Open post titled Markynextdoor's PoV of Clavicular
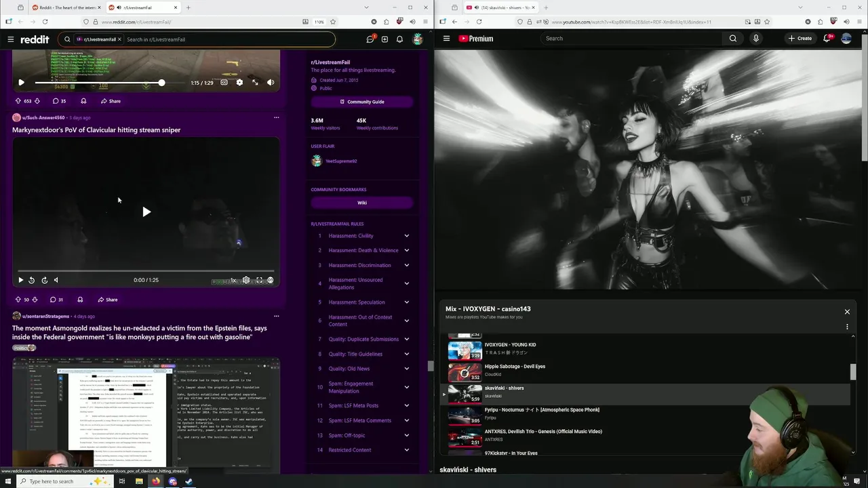Screen dimensions: 868x488 [x=96, y=130]
